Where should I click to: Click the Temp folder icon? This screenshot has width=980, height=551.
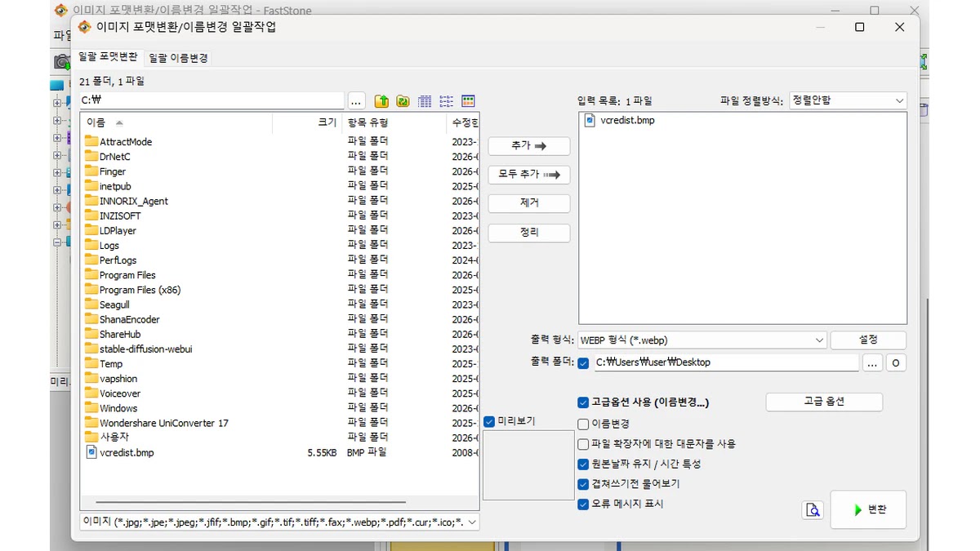pyautogui.click(x=91, y=363)
